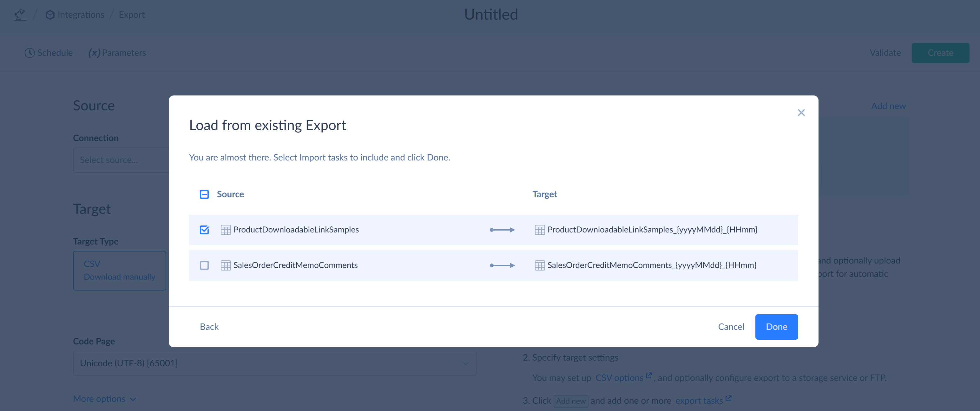Go Back in the dialog

(209, 327)
